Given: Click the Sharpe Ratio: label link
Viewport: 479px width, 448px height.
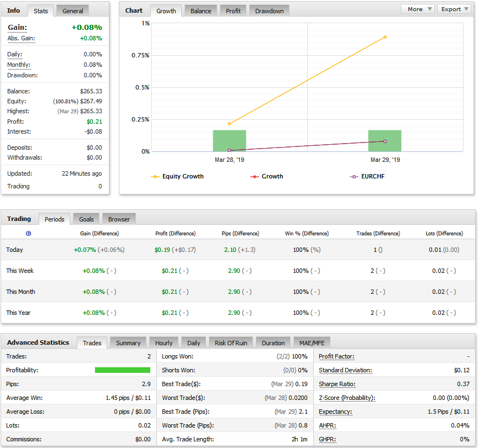Looking at the screenshot, I should coord(337,384).
